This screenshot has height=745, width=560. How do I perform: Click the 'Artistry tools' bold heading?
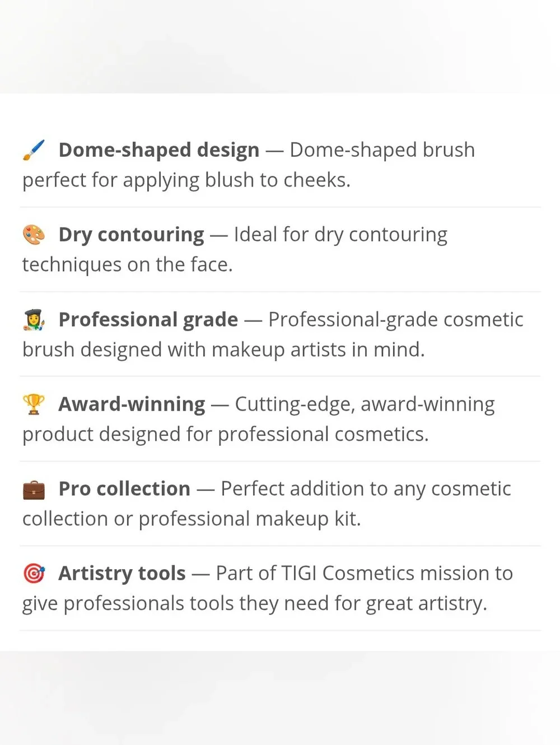tap(122, 574)
